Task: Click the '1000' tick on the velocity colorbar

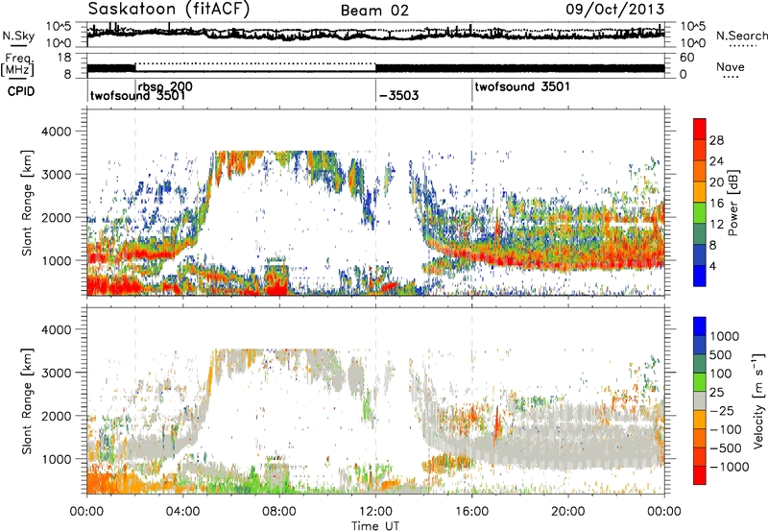Action: click(725, 336)
